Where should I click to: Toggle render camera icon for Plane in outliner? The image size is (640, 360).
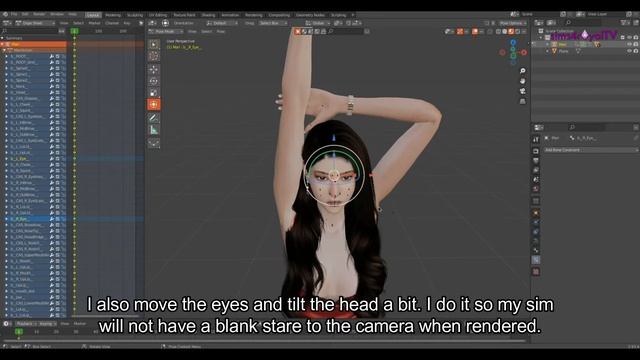[x=636, y=51]
